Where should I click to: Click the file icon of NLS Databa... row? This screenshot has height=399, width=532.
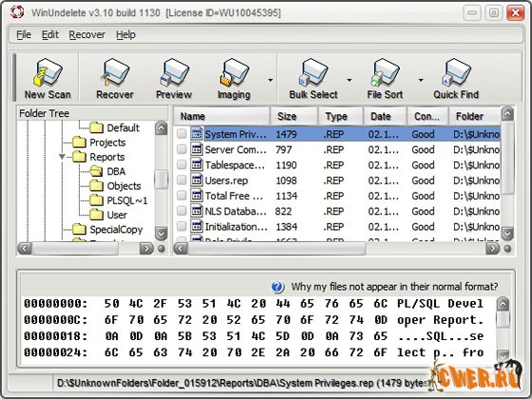coord(197,211)
